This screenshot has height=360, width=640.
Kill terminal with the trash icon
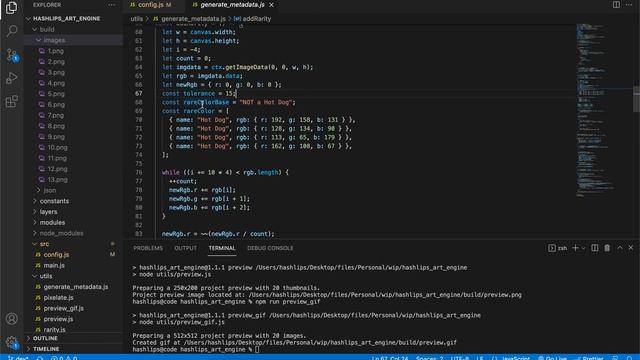click(607, 248)
